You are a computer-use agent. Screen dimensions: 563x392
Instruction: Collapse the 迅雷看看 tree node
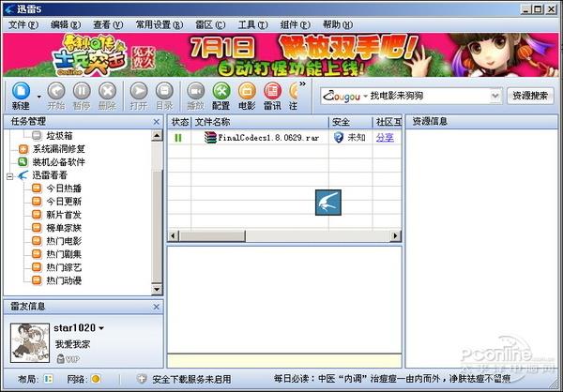click(x=10, y=176)
